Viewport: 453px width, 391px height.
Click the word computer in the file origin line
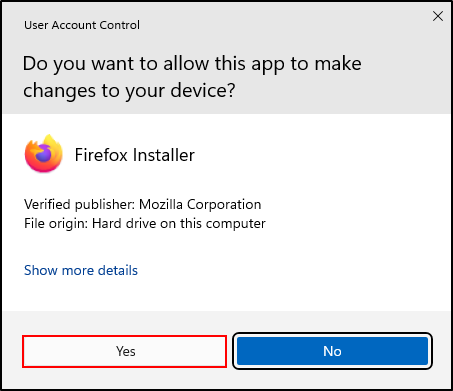point(236,224)
